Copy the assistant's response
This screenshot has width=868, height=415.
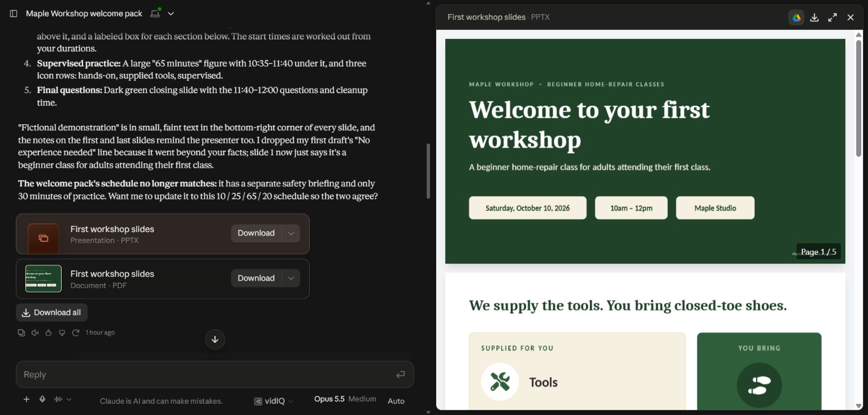click(21, 333)
